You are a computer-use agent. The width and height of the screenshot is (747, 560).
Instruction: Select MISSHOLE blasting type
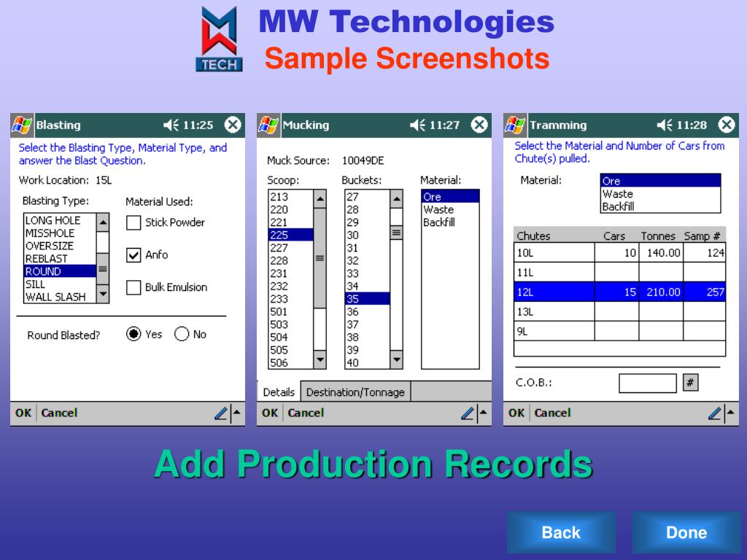pos(60,233)
